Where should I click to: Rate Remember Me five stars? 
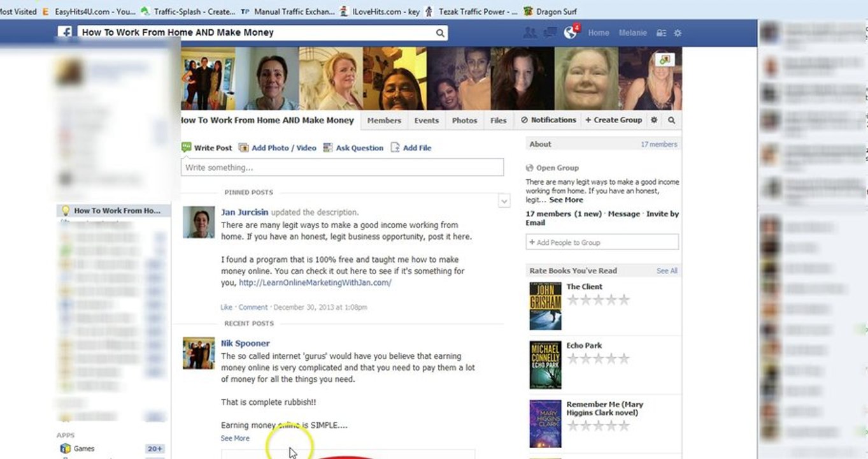tap(623, 425)
